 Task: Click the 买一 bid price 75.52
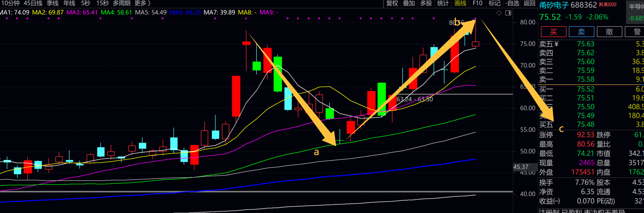tap(586, 89)
